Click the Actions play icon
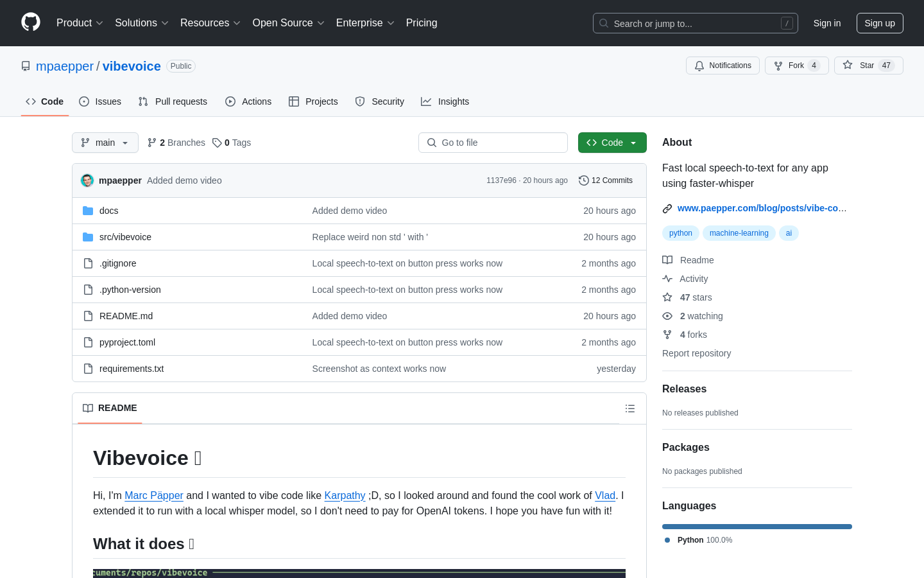924x578 pixels. pyautogui.click(x=230, y=101)
